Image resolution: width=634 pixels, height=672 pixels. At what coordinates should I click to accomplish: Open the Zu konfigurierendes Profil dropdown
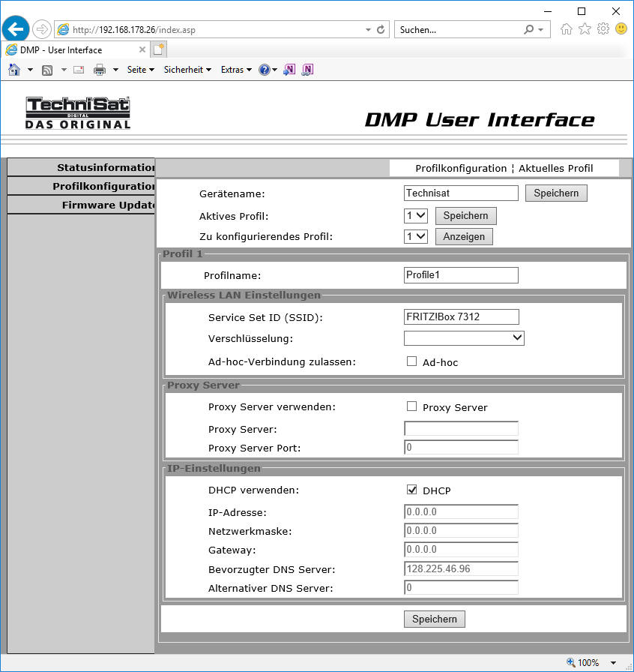pyautogui.click(x=415, y=237)
